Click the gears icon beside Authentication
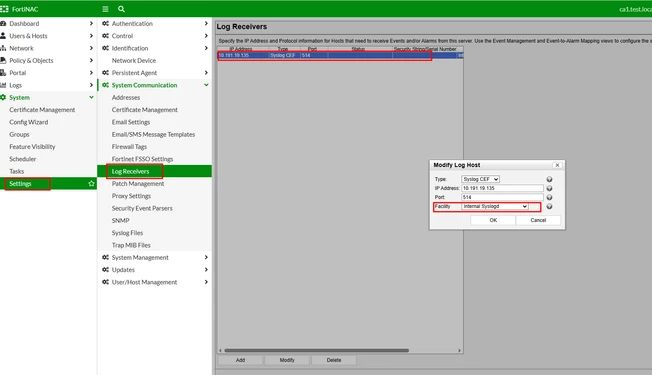The width and height of the screenshot is (652, 375). click(x=106, y=24)
